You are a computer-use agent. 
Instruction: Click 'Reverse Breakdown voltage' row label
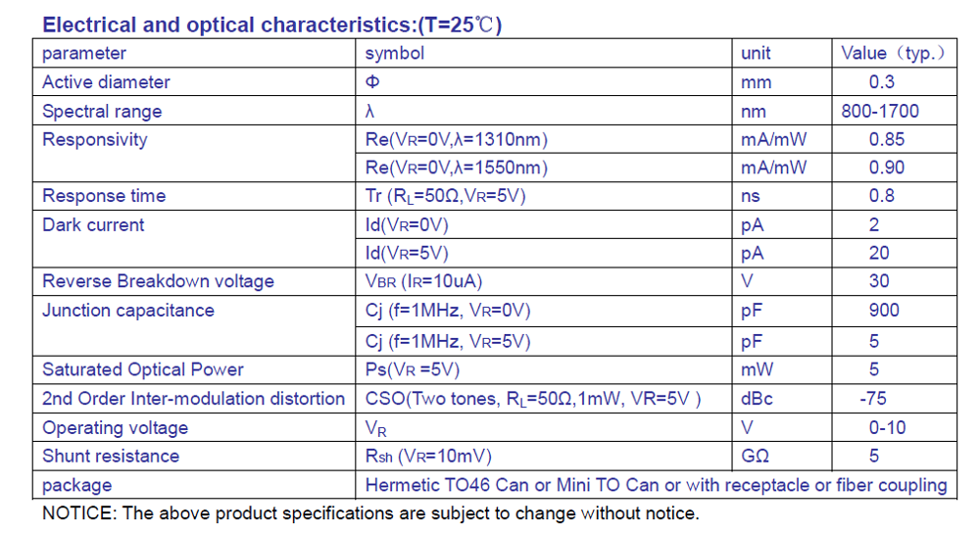click(158, 282)
